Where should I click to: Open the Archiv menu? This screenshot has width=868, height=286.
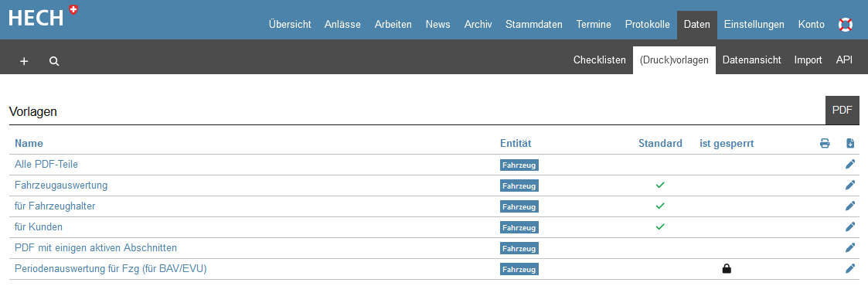pos(478,25)
